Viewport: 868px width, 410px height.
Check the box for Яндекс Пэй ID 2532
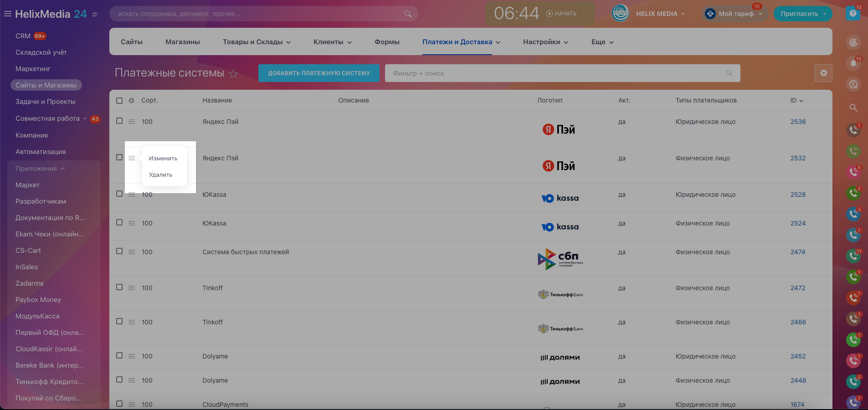(x=119, y=158)
